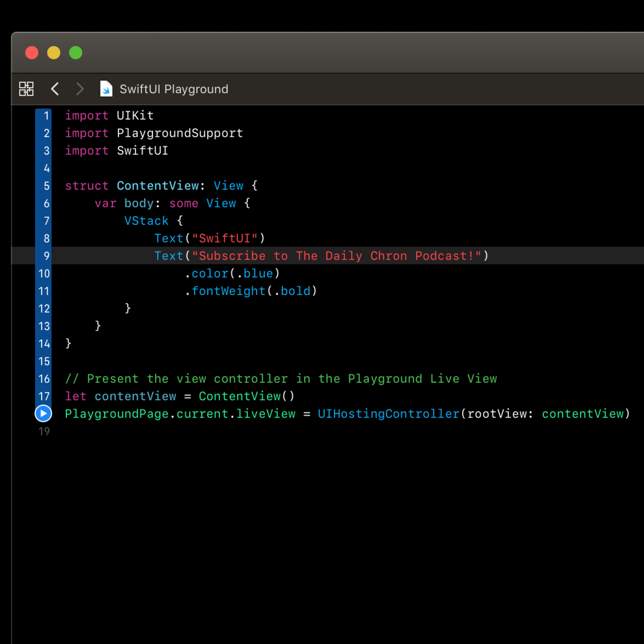This screenshot has width=644, height=644.
Task: Click line number 12 in gutter
Action: [44, 308]
